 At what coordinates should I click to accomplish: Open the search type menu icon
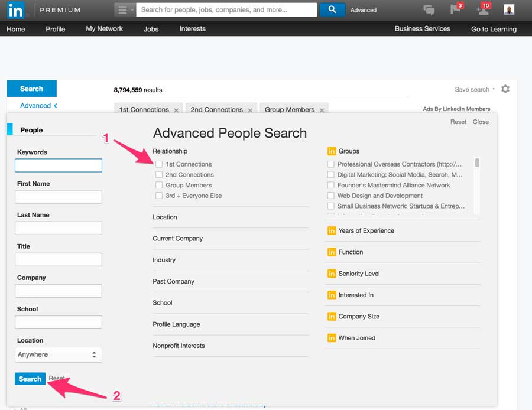pyautogui.click(x=125, y=10)
